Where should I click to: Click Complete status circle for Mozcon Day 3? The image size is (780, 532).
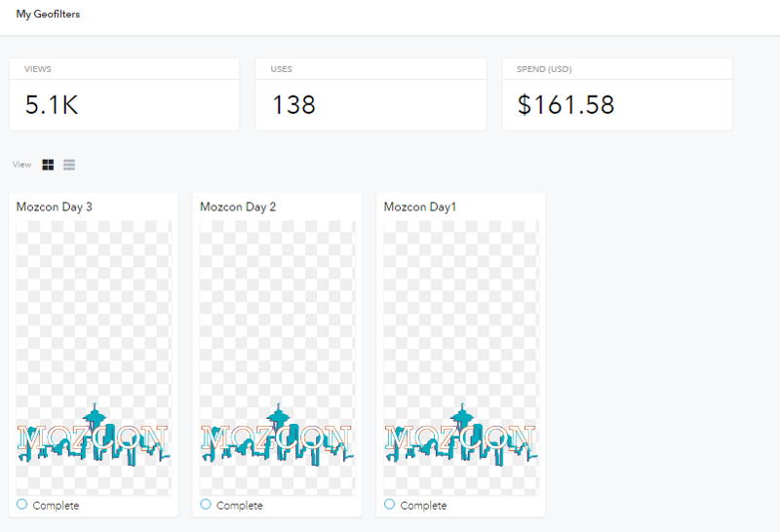point(21,504)
